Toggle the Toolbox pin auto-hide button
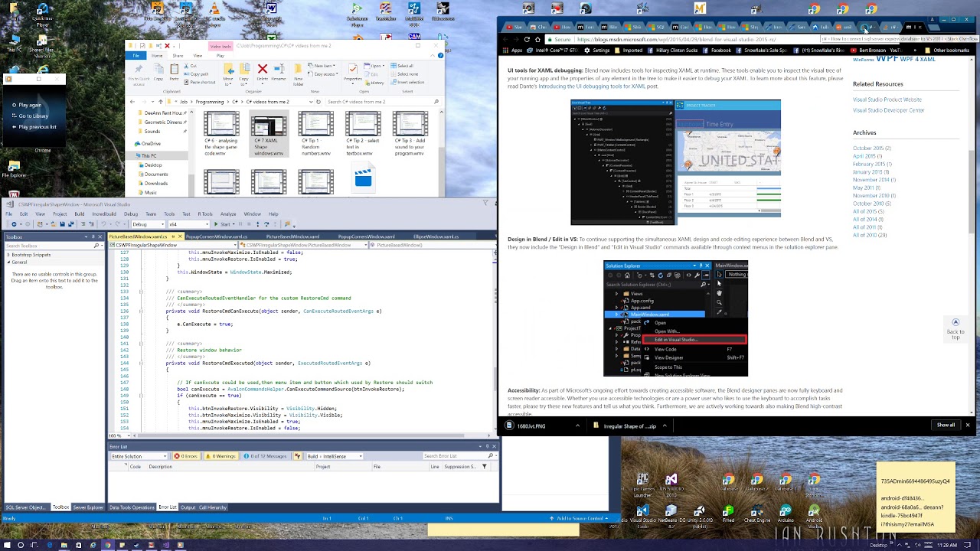Viewport: 980px width, 551px height. click(94, 236)
